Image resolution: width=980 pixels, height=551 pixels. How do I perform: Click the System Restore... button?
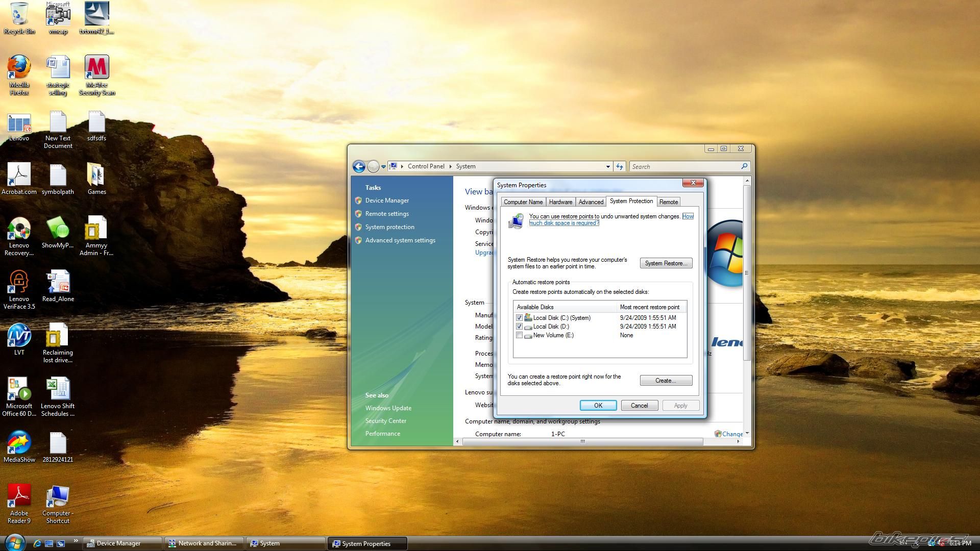666,263
